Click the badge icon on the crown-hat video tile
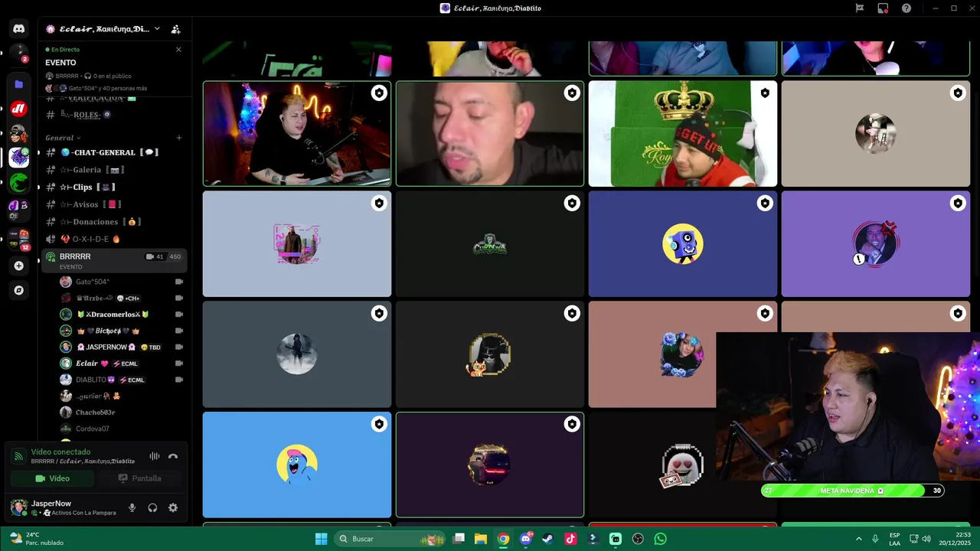980x551 pixels. point(765,93)
